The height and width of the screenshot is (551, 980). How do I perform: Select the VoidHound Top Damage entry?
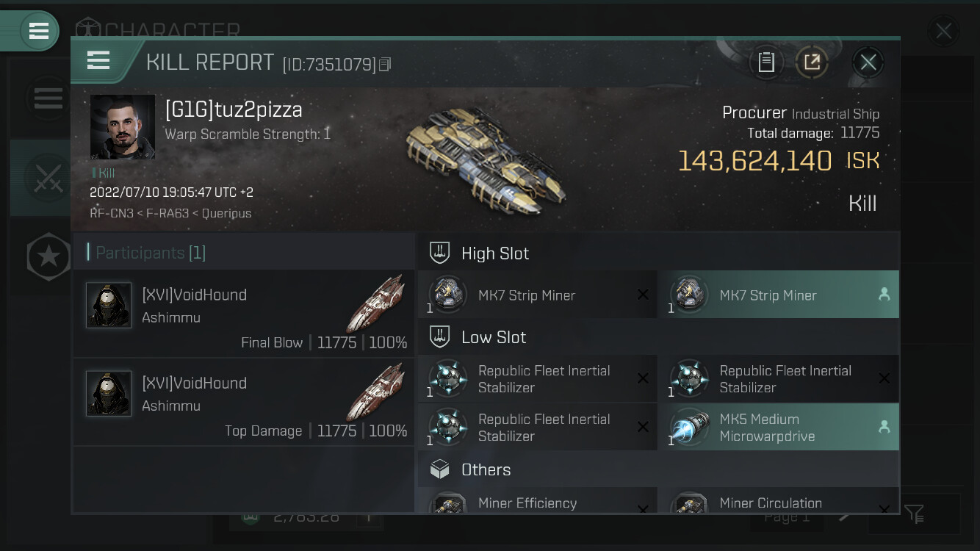pos(244,402)
